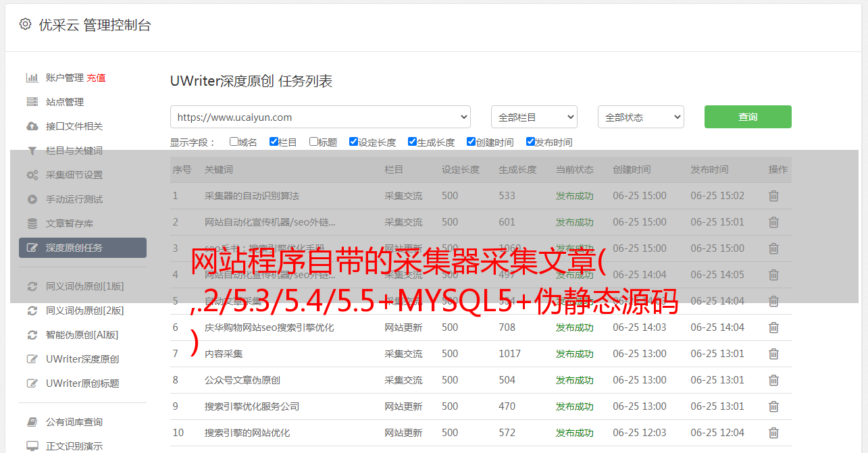
Task: Enable the 域名 display field checkbox
Action: pos(234,142)
